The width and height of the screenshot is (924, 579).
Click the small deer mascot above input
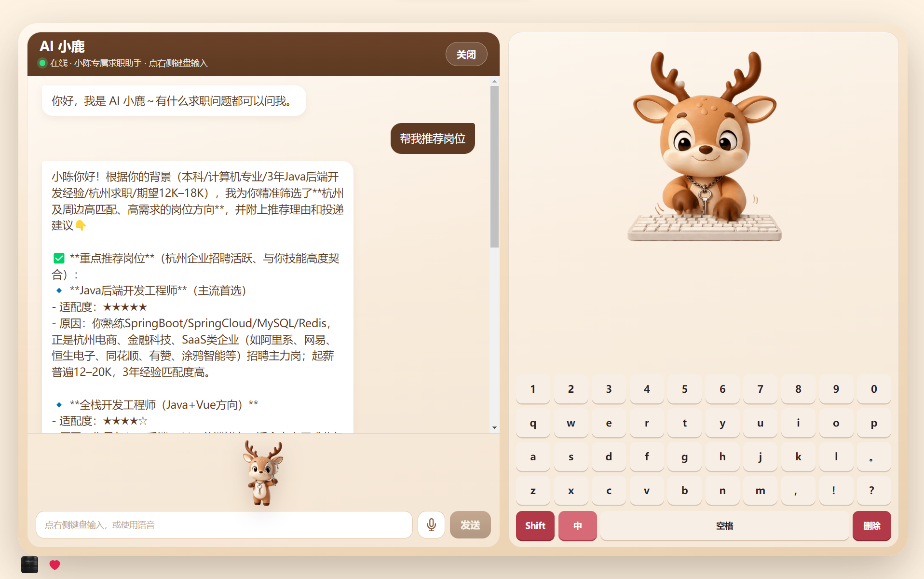263,473
